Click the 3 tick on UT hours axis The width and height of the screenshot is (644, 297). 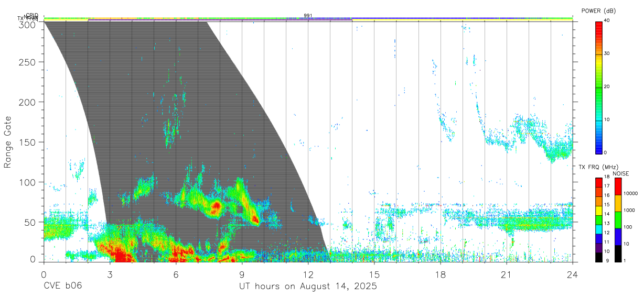(x=110, y=274)
